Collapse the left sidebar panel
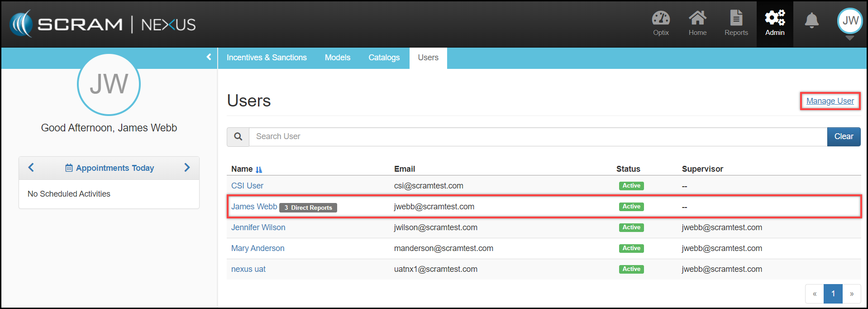Image resolution: width=868 pixels, height=309 pixels. (209, 57)
